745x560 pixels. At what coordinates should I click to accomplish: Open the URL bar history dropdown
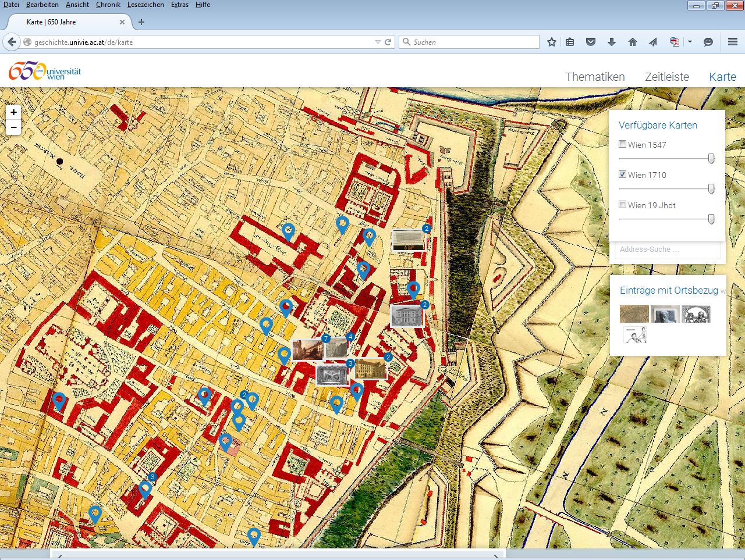pyautogui.click(x=378, y=42)
